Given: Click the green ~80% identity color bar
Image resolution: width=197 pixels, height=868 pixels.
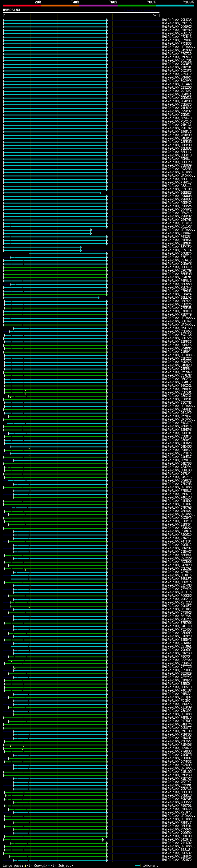Looking at the screenshot, I should pyautogui.click(x=137, y=6).
